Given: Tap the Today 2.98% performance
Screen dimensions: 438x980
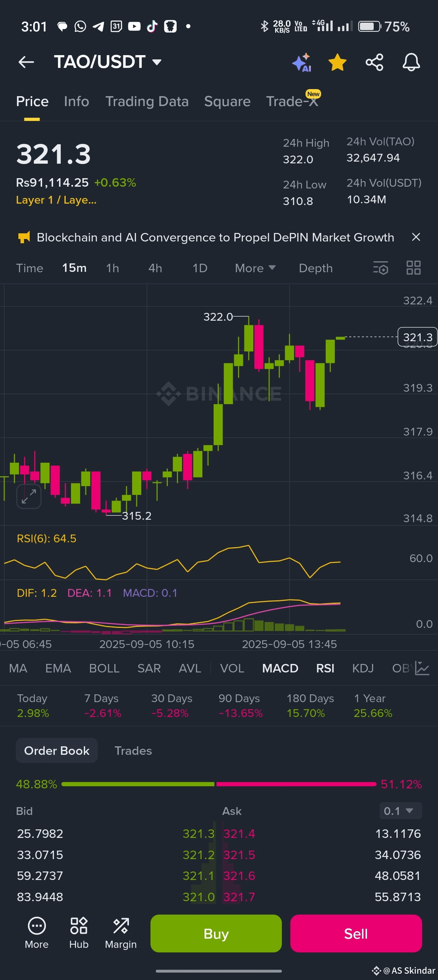Looking at the screenshot, I should (x=33, y=706).
